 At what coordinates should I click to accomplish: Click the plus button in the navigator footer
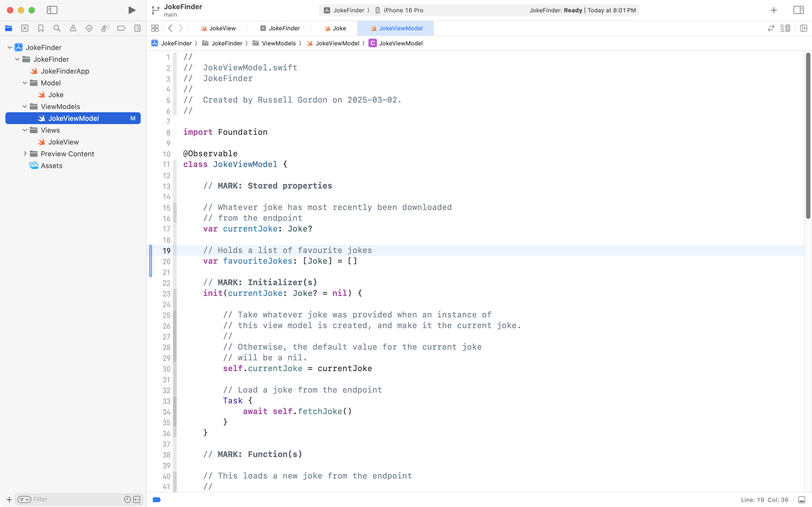point(9,499)
